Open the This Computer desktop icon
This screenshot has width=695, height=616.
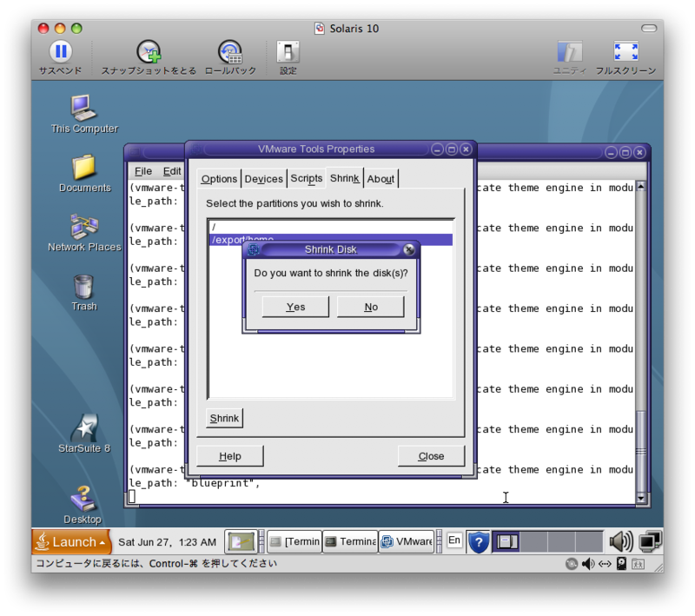83,108
